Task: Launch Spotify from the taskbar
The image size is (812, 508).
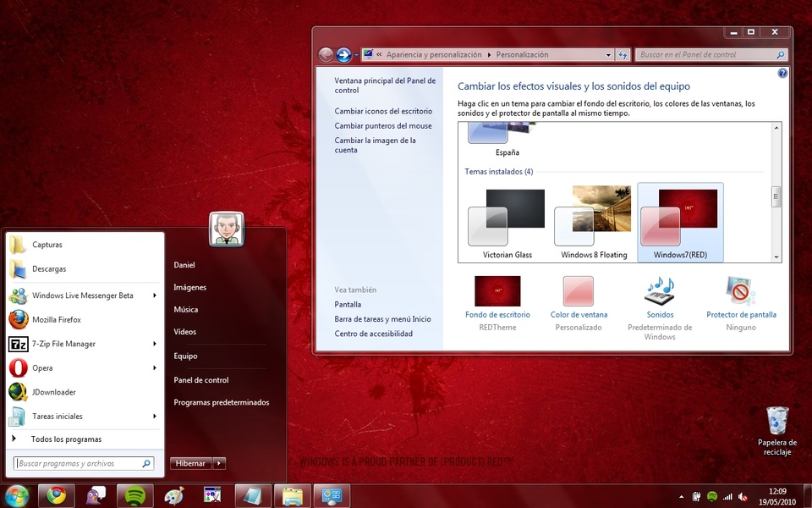Action: (x=134, y=495)
